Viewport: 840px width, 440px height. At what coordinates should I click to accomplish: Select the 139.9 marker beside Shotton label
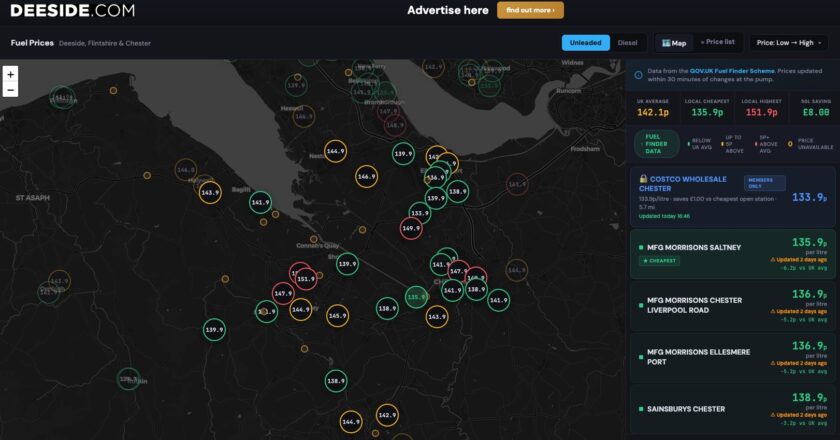pyautogui.click(x=347, y=264)
